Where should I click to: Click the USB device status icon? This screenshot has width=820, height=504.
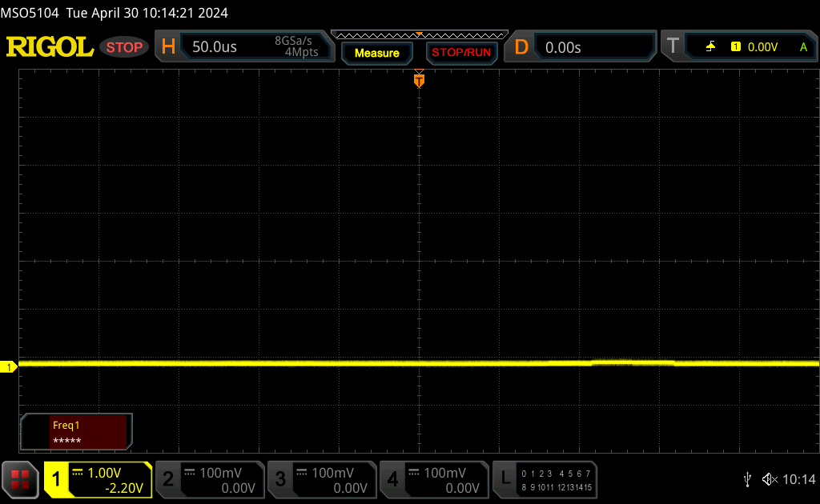pos(747,479)
